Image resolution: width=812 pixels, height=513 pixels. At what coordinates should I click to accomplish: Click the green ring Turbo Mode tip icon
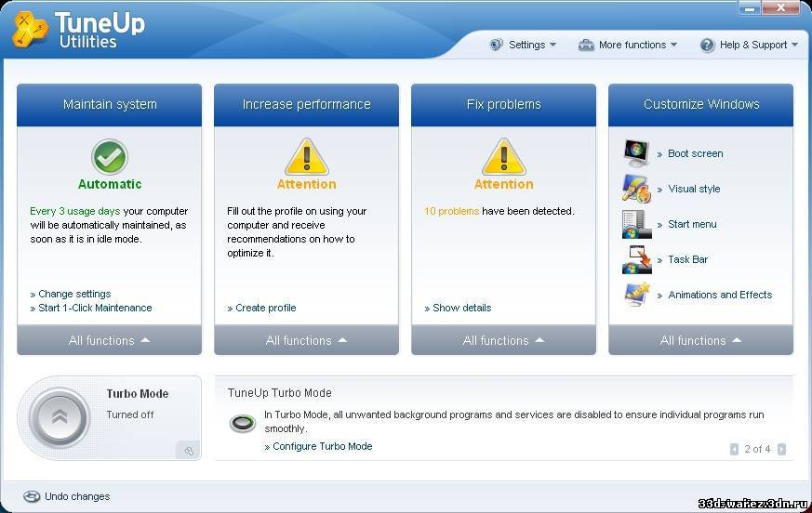point(243,424)
